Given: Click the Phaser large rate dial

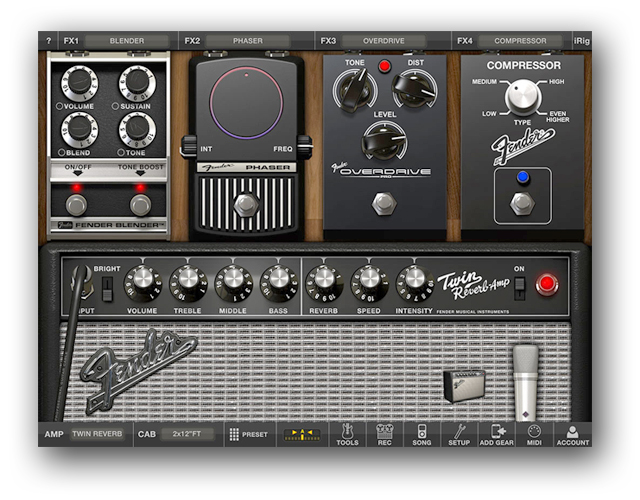Looking at the screenshot, I should point(246,103).
